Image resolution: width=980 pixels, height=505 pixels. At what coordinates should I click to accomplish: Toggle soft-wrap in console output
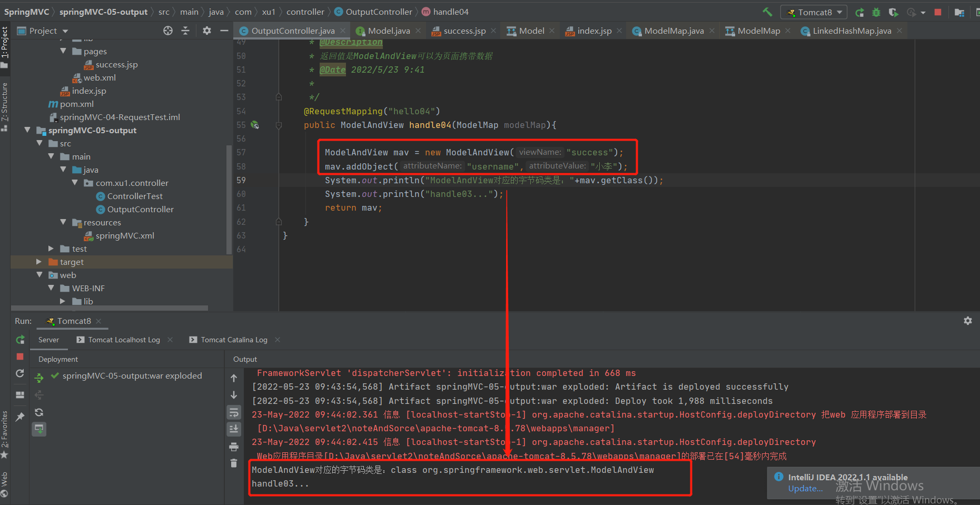coord(234,412)
